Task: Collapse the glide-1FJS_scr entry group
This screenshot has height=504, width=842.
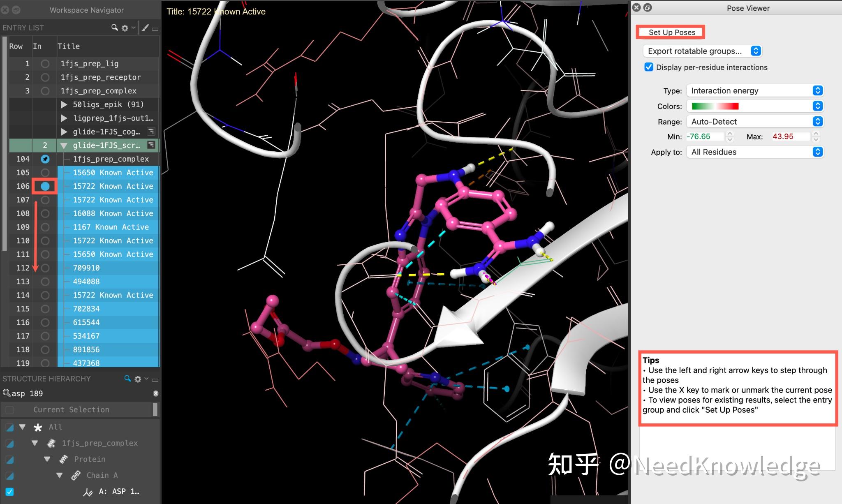Action: [64, 145]
